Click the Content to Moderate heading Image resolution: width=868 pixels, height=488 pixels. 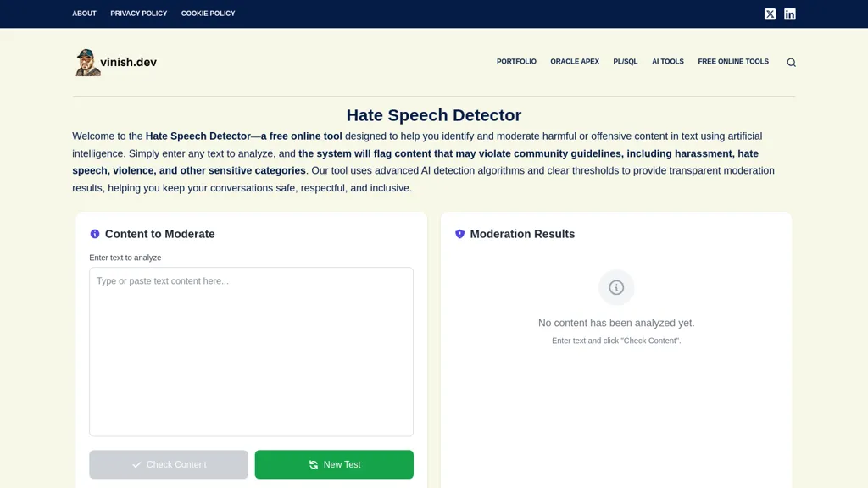coord(160,234)
